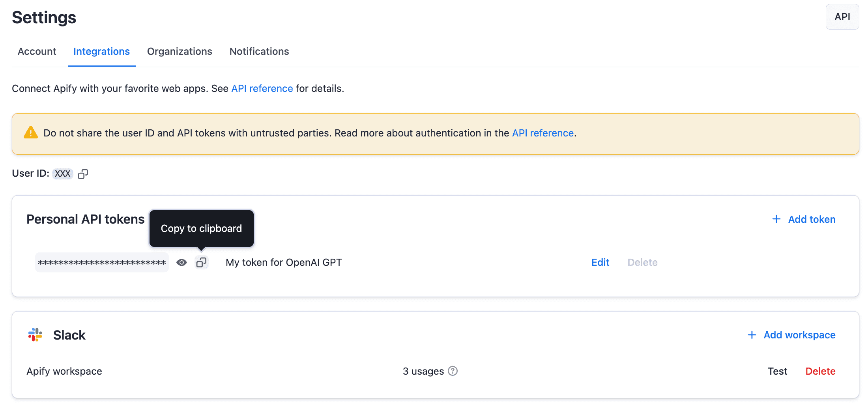Image resolution: width=868 pixels, height=407 pixels.
Task: Click the question mark icon next to 3 usages
Action: [453, 371]
